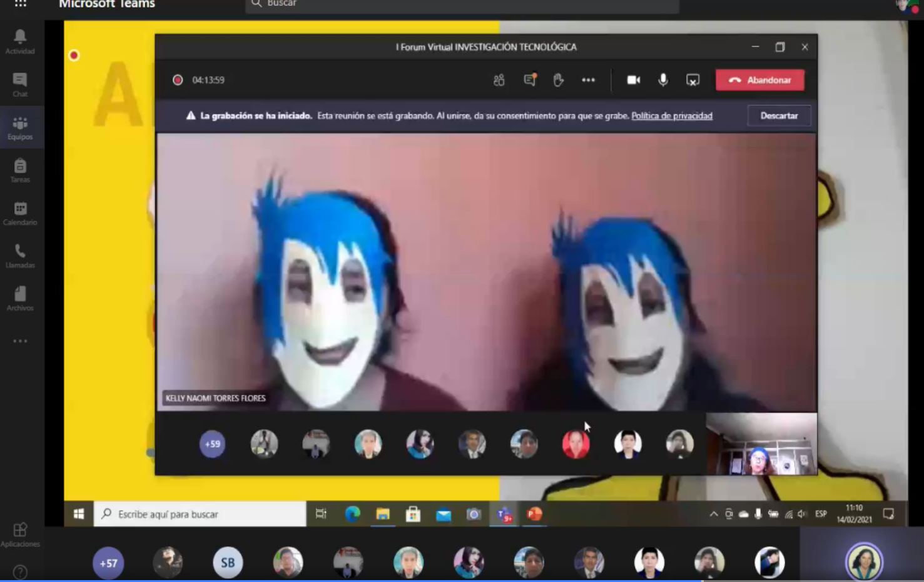924x582 pixels.
Task: Open Calendario in Teams sidebar
Action: tap(20, 213)
